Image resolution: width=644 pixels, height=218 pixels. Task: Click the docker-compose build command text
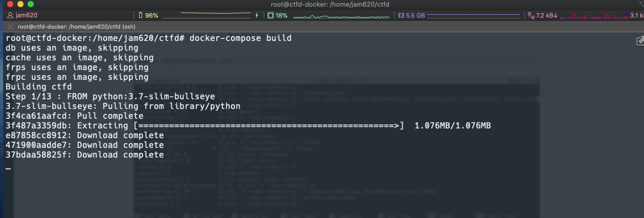(x=241, y=38)
